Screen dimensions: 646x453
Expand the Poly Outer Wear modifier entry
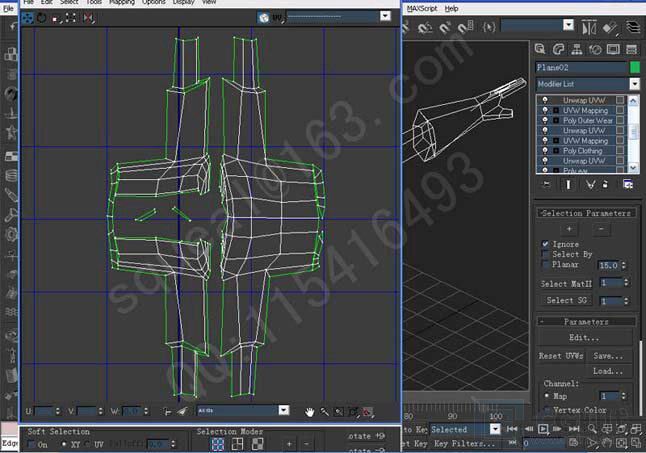(556, 120)
